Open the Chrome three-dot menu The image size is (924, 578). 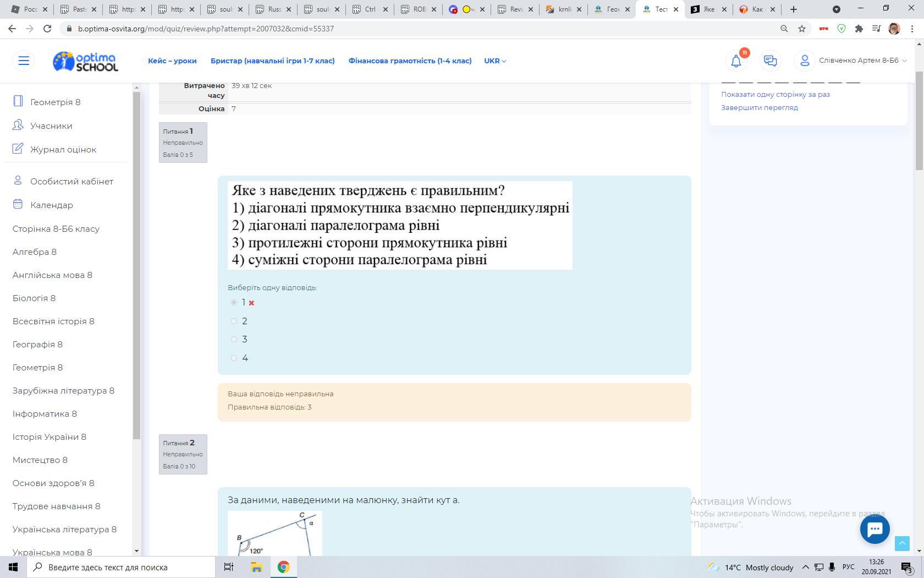pyautogui.click(x=912, y=29)
